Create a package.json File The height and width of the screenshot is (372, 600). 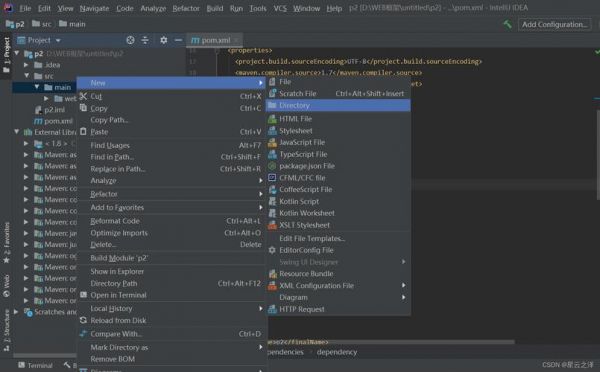338,166
